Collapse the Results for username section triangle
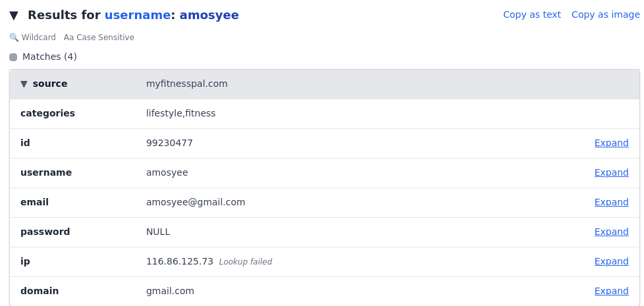Viewport: 644px width, 306px height. pyautogui.click(x=14, y=16)
